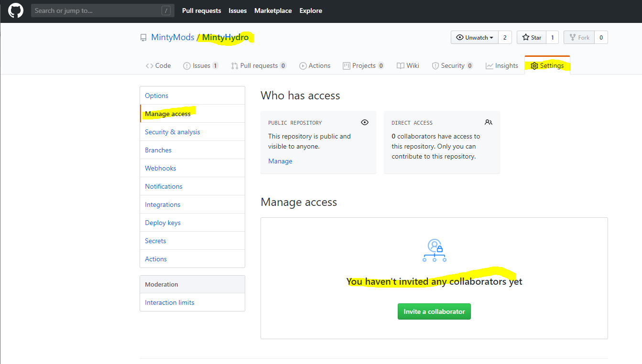
Task: Star the MintyHydro repository
Action: [532, 37]
